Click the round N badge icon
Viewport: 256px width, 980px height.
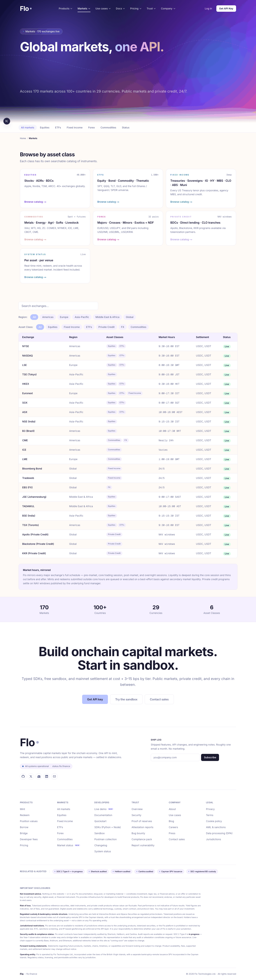tap(6, 121)
